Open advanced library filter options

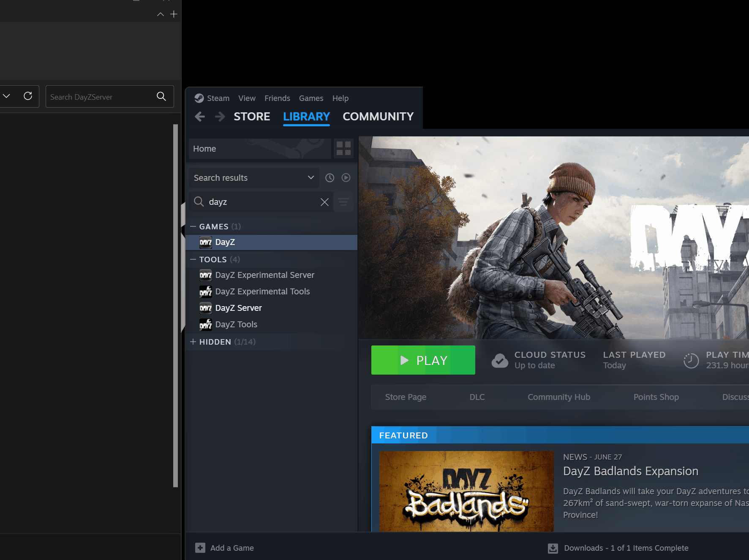coord(343,202)
